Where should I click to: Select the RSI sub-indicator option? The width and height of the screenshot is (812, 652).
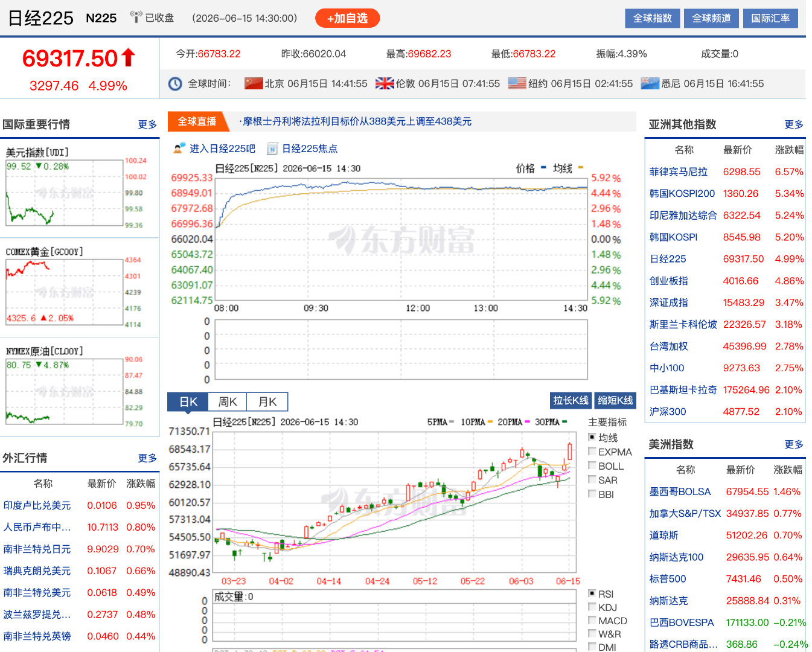click(x=592, y=593)
